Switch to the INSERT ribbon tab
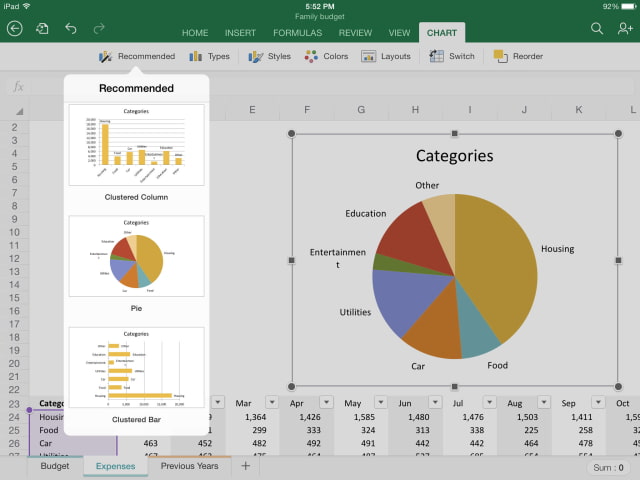 (x=240, y=33)
